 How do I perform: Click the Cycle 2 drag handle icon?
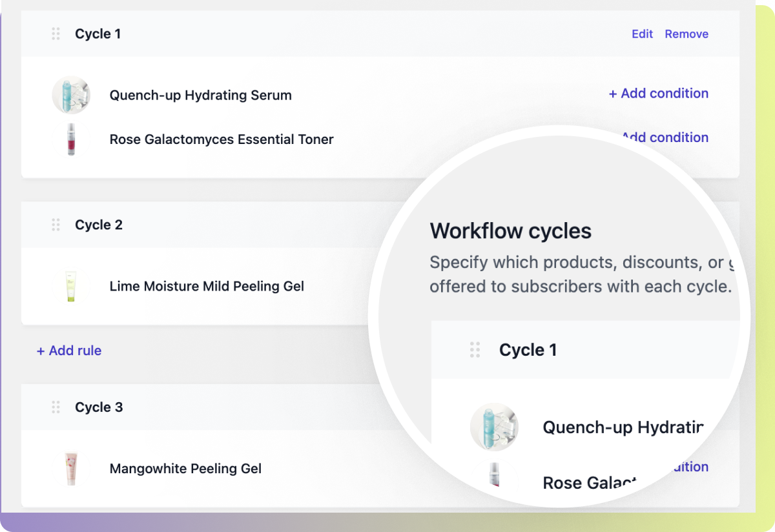click(x=56, y=225)
